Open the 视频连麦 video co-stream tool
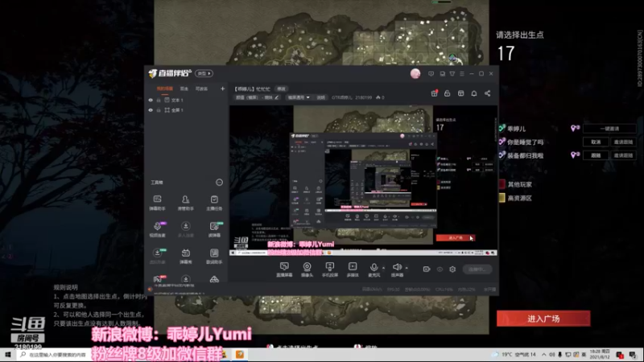The height and width of the screenshot is (362, 644). click(157, 229)
